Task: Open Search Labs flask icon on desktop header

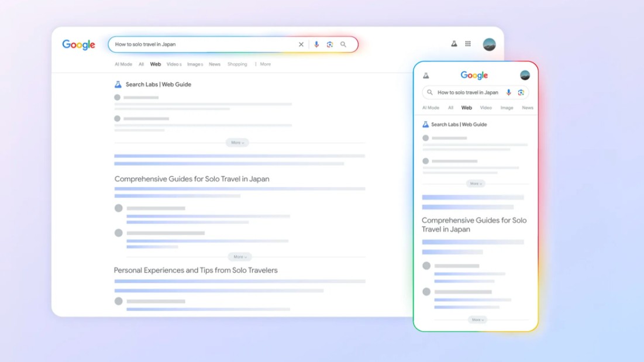Action: (454, 43)
